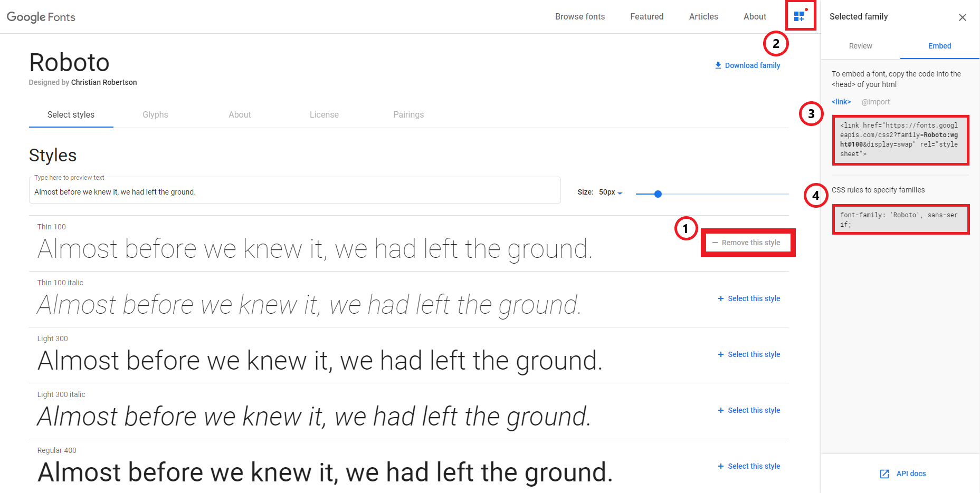The width and height of the screenshot is (980, 493).
Task: Adjust the font size slider handle
Action: click(x=658, y=194)
